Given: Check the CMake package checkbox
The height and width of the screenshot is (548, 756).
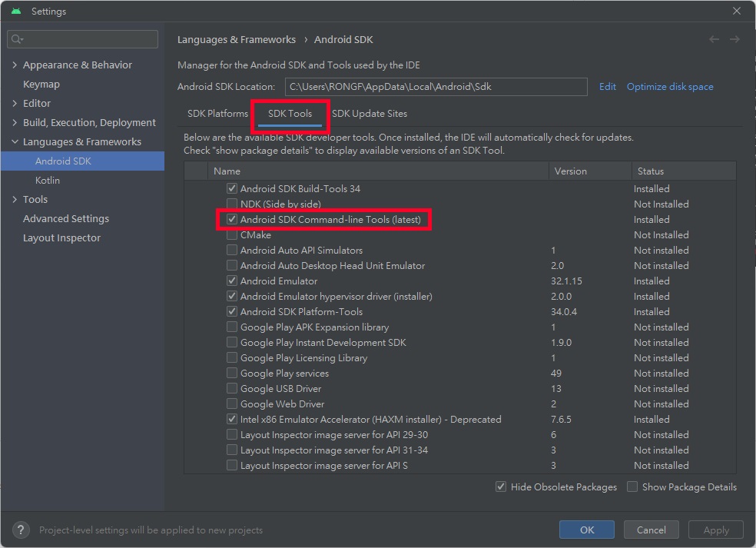Looking at the screenshot, I should (x=232, y=234).
